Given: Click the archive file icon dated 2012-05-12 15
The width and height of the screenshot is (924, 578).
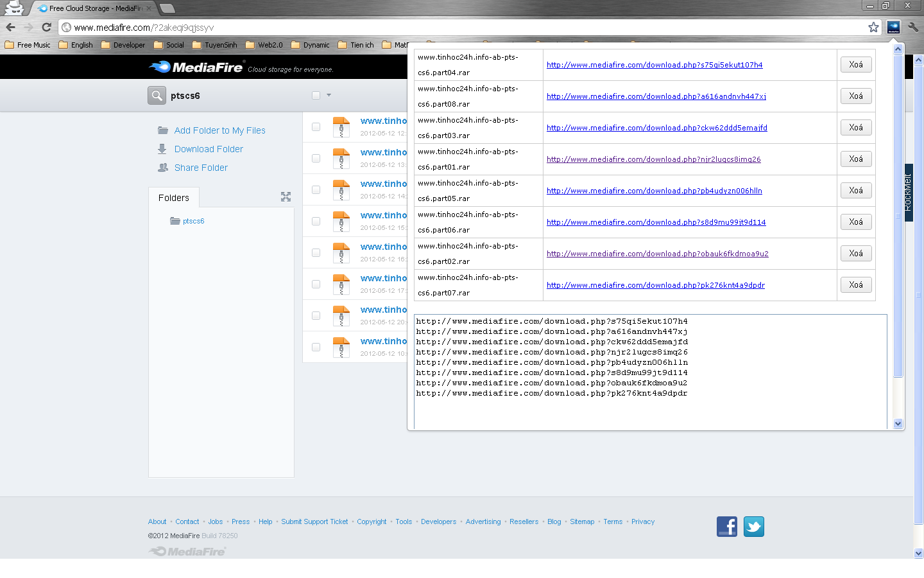Looking at the screenshot, I should (341, 221).
